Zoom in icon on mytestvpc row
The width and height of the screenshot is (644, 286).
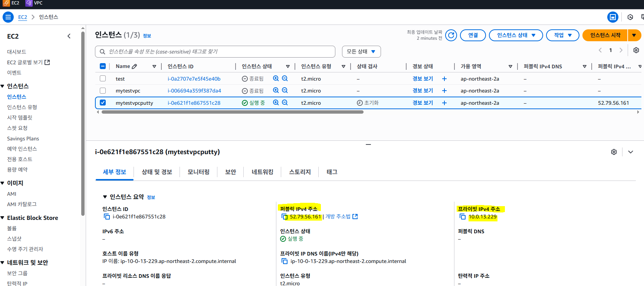276,90
